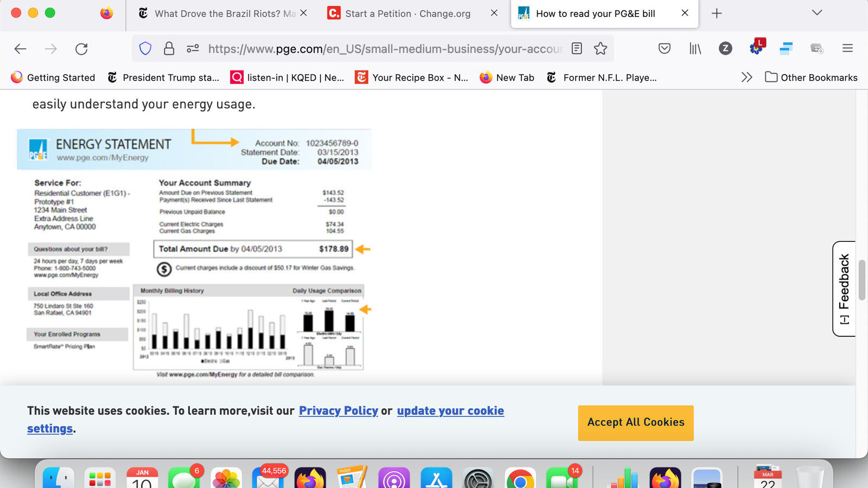Viewport: 868px width, 488px height.
Task: Bookmark this page with star icon
Action: (x=601, y=49)
